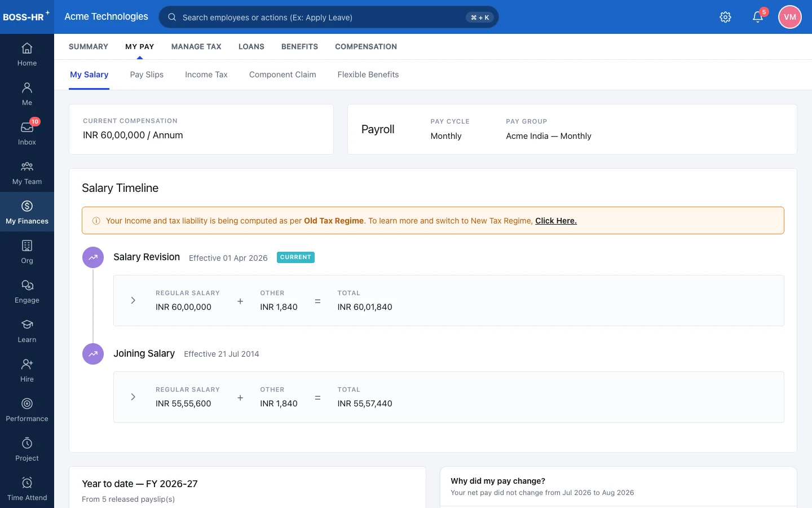
Task: Click the 'Click Here.' tax regime link
Action: tap(556, 221)
